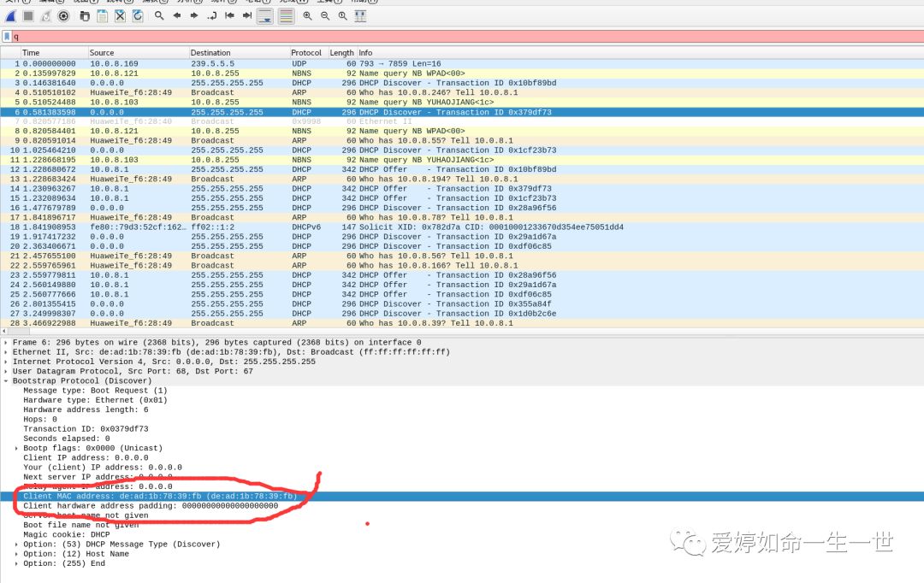This screenshot has width=924, height=583.
Task: Select Transaction ID: 0x0379df73 line
Action: (x=86, y=429)
